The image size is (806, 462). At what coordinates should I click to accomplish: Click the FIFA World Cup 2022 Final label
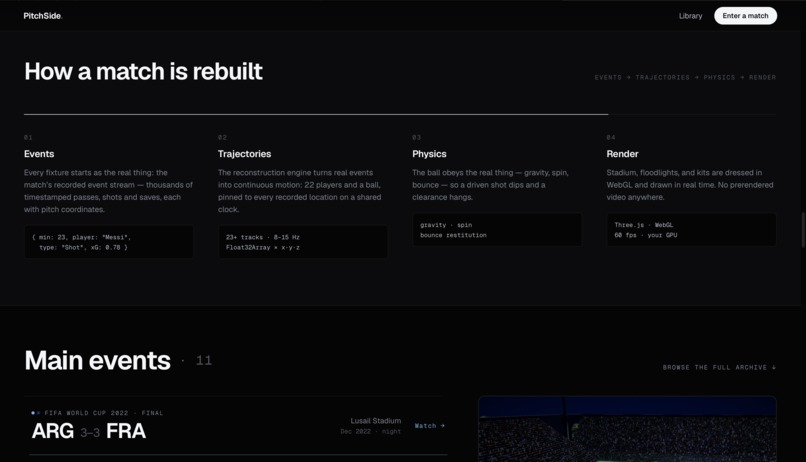coord(103,413)
